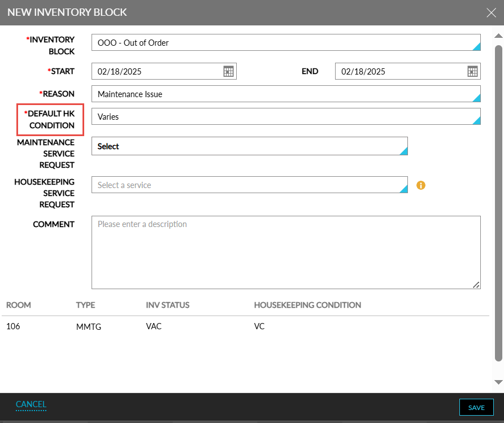
Task: Click the ROOM column header
Action: click(19, 305)
